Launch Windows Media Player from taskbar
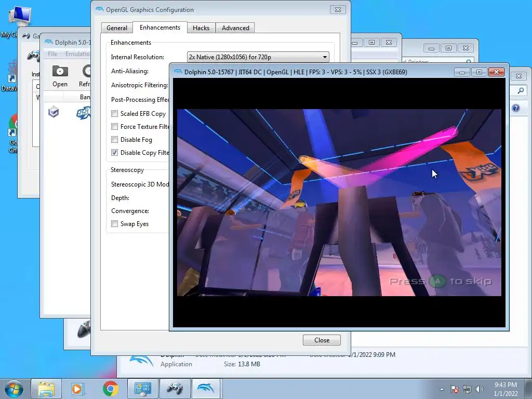532x399 pixels. 77,389
